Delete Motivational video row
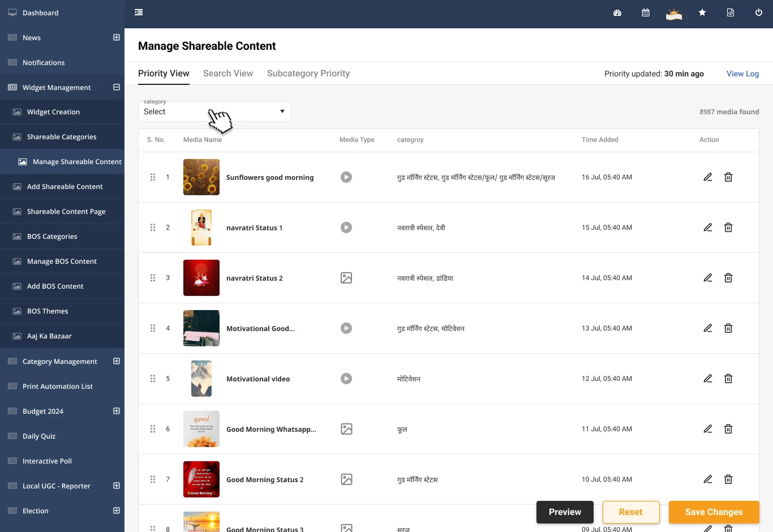Viewport: 773px width, 532px height. tap(728, 379)
